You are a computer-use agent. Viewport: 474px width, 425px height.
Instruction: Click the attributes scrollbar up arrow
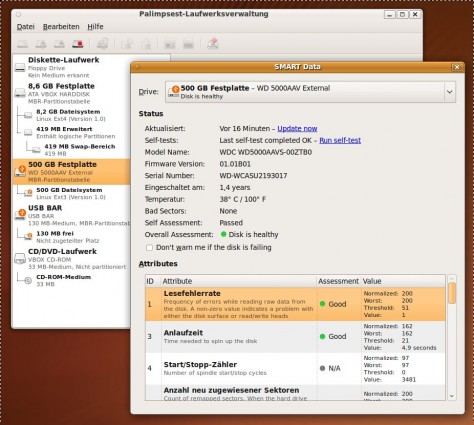(x=452, y=278)
